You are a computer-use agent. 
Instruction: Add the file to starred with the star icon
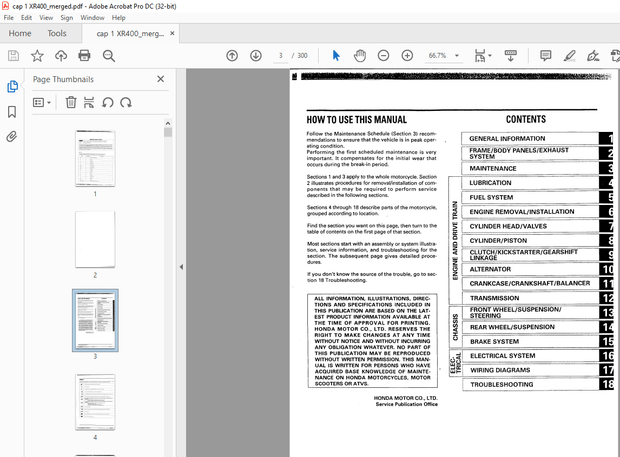coord(37,56)
